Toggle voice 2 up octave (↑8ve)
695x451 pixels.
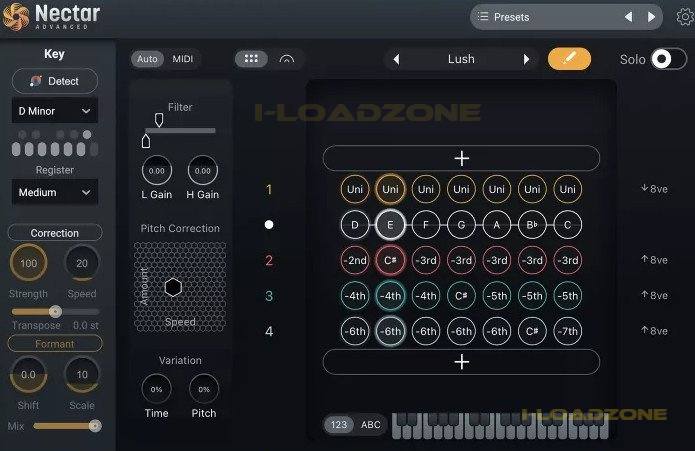(654, 260)
